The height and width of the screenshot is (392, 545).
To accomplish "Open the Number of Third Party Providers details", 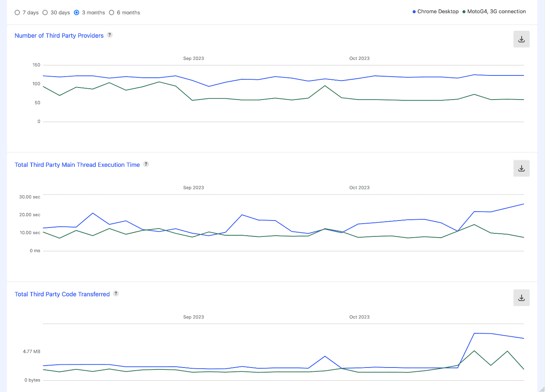I will pos(59,35).
